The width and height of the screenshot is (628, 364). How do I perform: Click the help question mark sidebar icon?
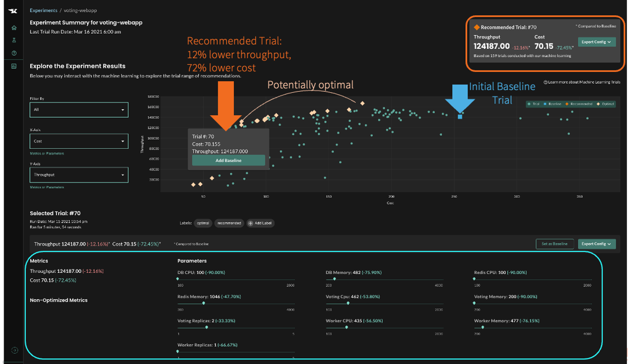coord(14,54)
